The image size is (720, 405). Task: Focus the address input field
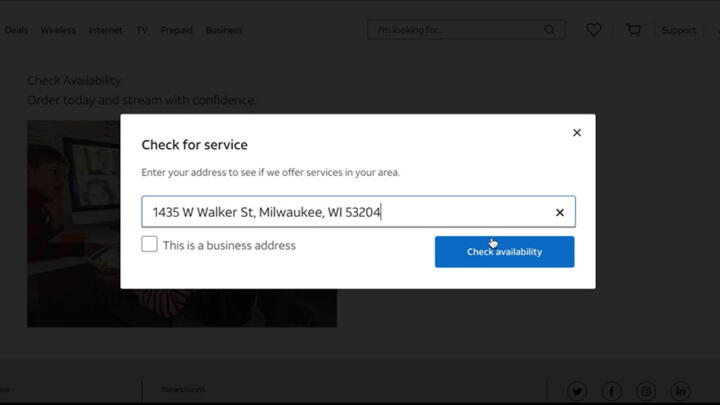coord(358,212)
